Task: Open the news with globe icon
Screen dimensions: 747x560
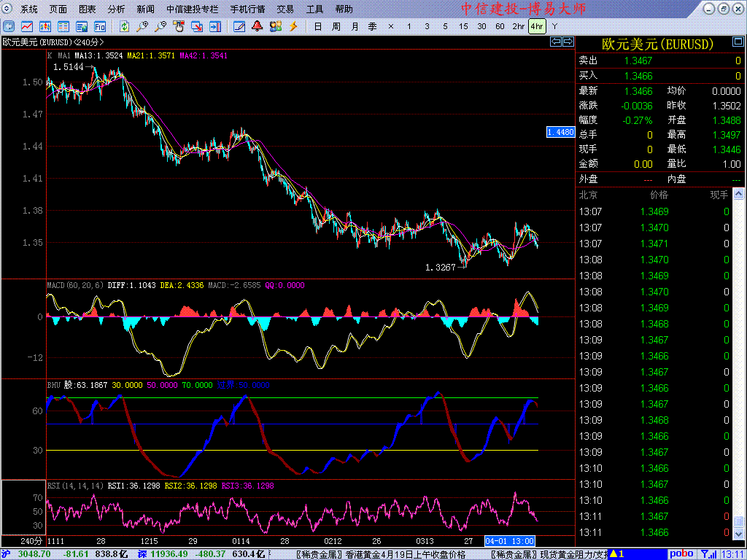Action: (x=82, y=27)
